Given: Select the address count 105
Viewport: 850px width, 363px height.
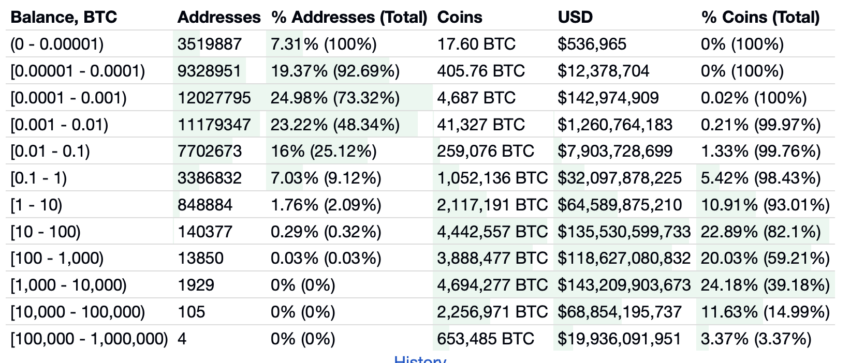Looking at the screenshot, I should point(191,312).
